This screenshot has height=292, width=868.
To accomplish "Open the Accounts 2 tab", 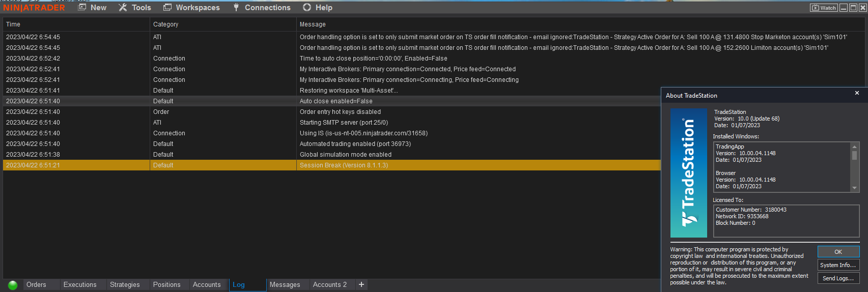I will 330,285.
